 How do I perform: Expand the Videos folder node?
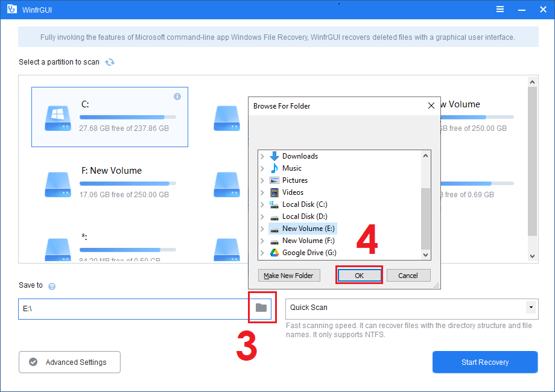[261, 192]
